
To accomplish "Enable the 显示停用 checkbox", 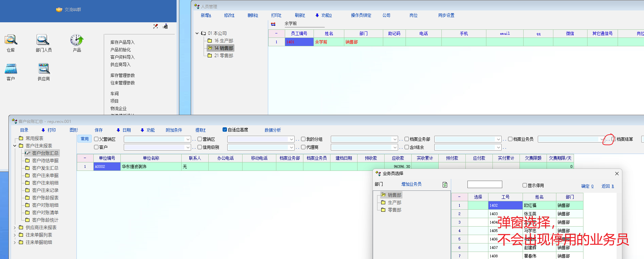I will tap(525, 185).
